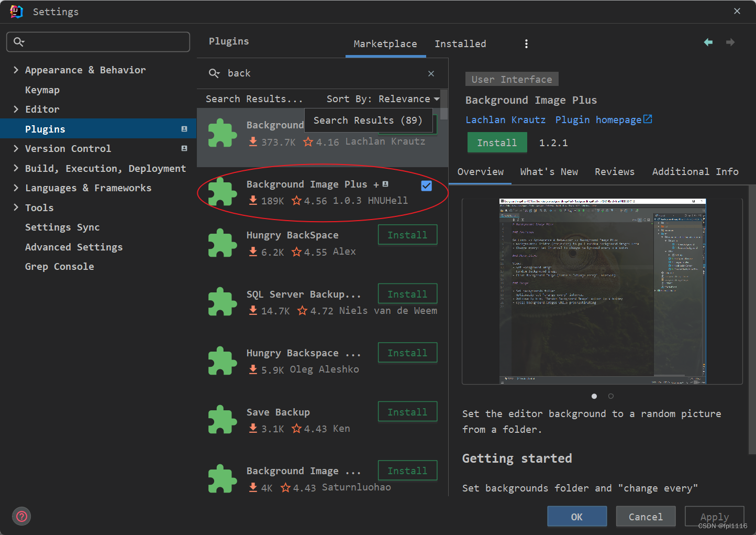
Task: Click the Version Control row marker icon
Action: tap(184, 148)
